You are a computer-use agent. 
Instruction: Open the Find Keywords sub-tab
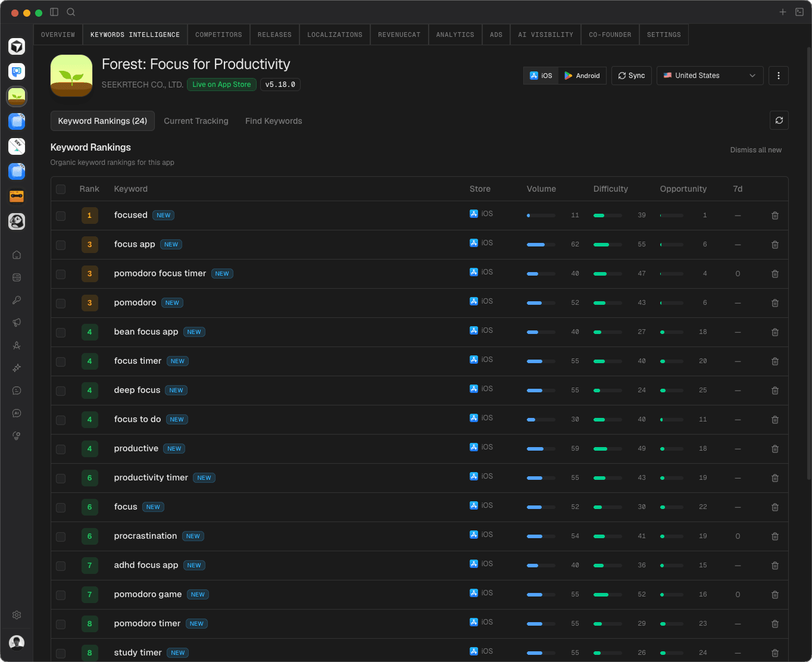pos(274,121)
